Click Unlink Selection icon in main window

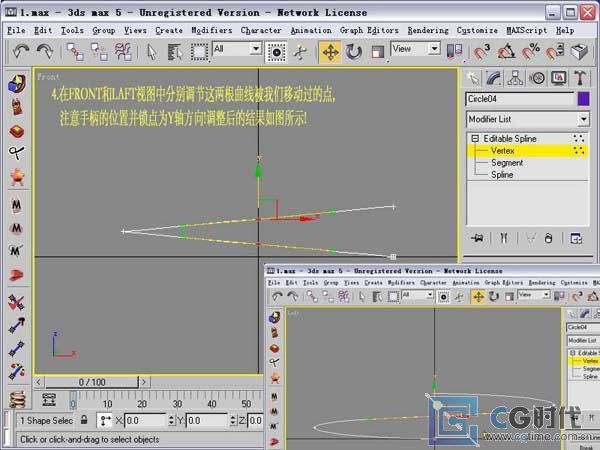click(x=99, y=52)
